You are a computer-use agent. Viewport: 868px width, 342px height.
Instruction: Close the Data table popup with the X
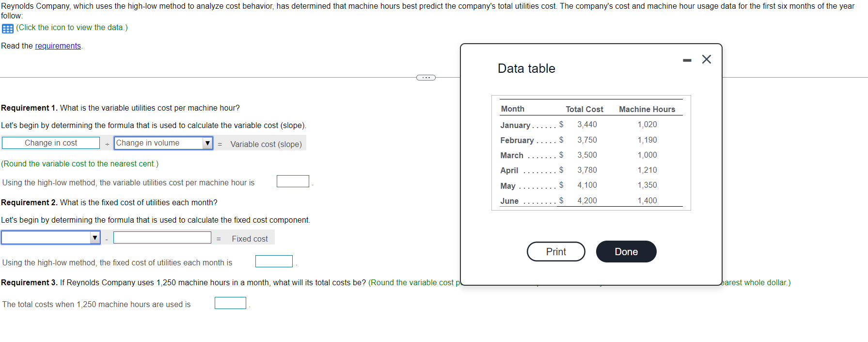tap(706, 59)
